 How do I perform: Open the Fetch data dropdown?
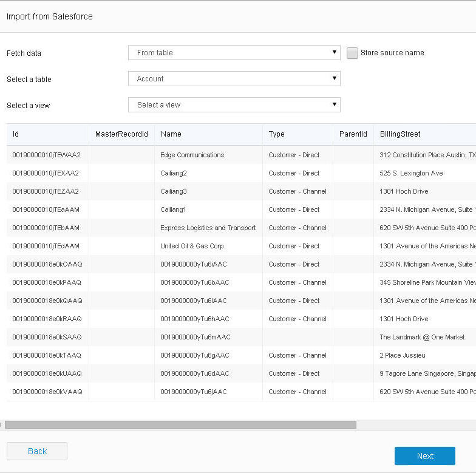234,53
